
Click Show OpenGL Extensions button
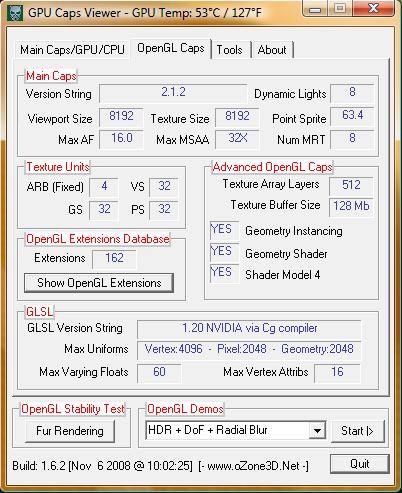99,283
